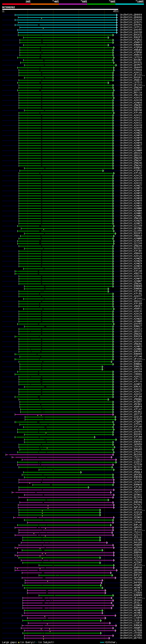Click the yellow gap marker on C6TF11 row

pyautogui.click(x=43, y=28)
